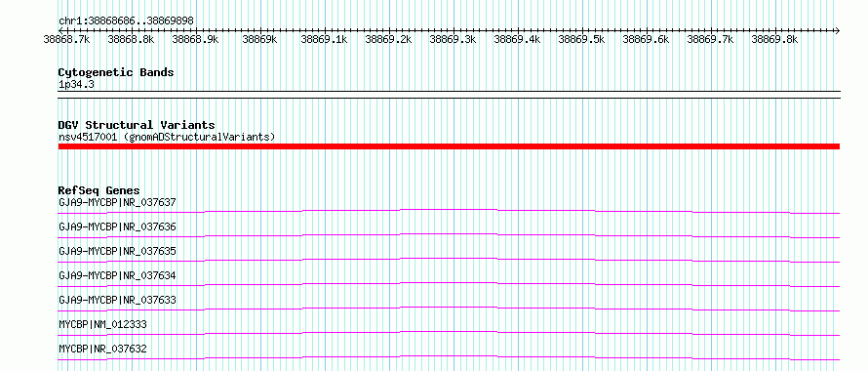Open the nsv4517001 variant label
Image resolution: width=868 pixels, height=371 pixels.
click(167, 137)
